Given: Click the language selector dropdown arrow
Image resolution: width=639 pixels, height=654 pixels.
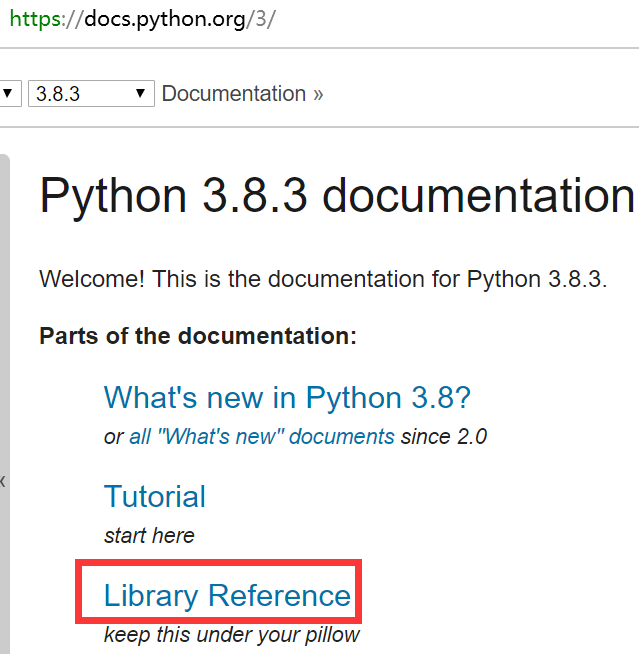Looking at the screenshot, I should (8, 94).
